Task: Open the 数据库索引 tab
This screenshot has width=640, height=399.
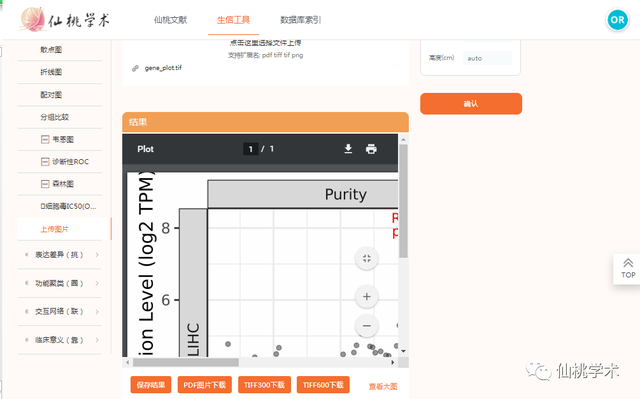Action: 300,20
